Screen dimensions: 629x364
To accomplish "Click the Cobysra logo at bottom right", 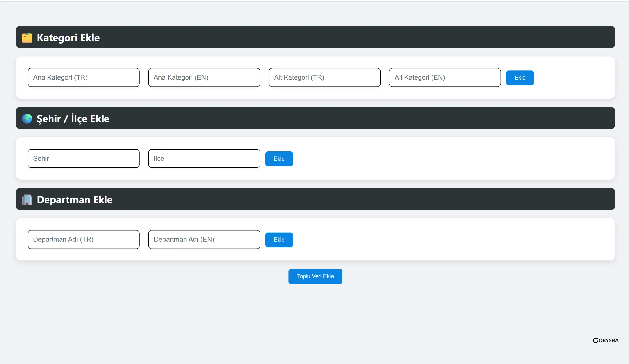I will pyautogui.click(x=605, y=340).
